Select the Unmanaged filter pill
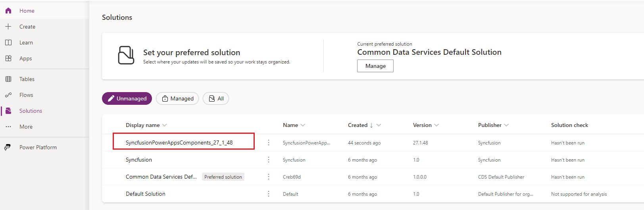 pyautogui.click(x=127, y=98)
